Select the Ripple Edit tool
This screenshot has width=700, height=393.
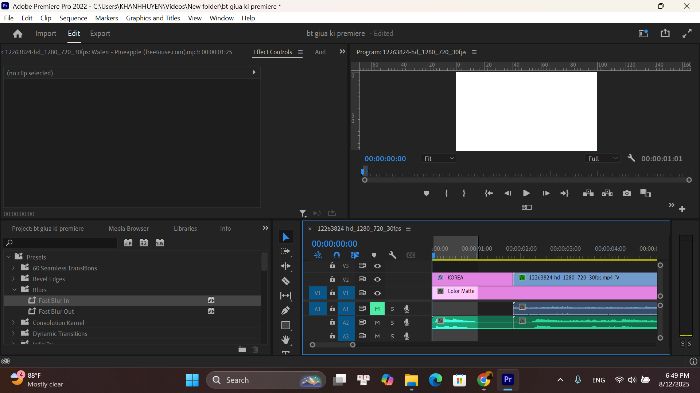coord(286,266)
